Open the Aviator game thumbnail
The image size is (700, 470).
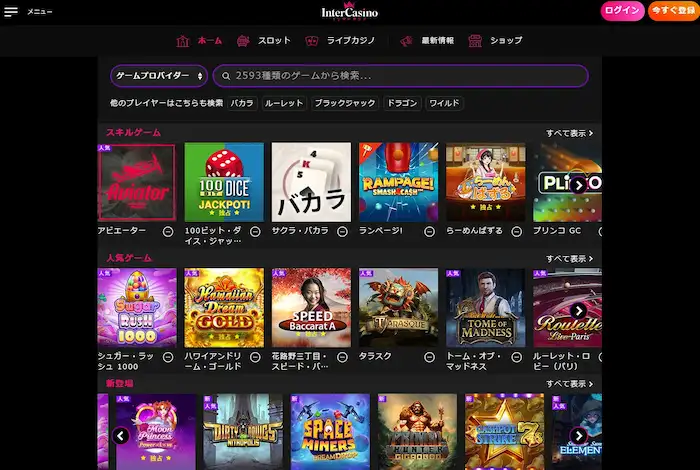(137, 182)
